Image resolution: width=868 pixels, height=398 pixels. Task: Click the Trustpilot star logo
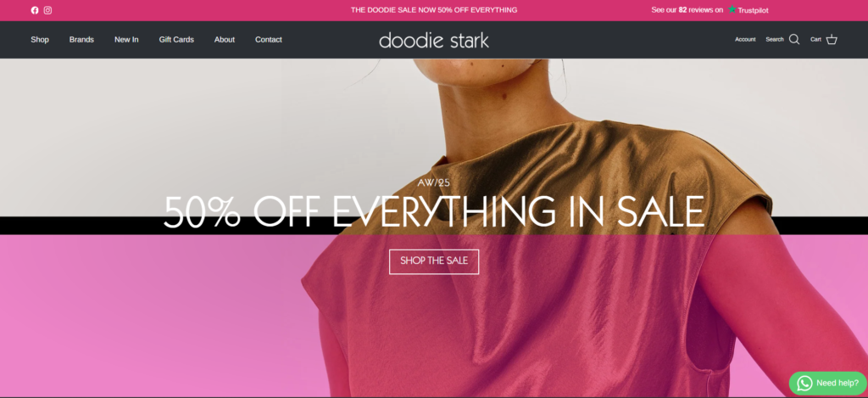click(732, 9)
